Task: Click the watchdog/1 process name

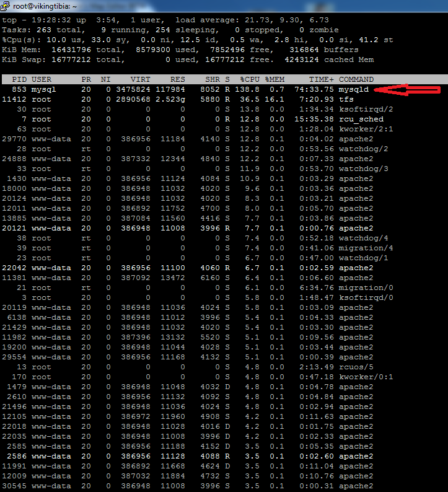Action: pos(363,258)
